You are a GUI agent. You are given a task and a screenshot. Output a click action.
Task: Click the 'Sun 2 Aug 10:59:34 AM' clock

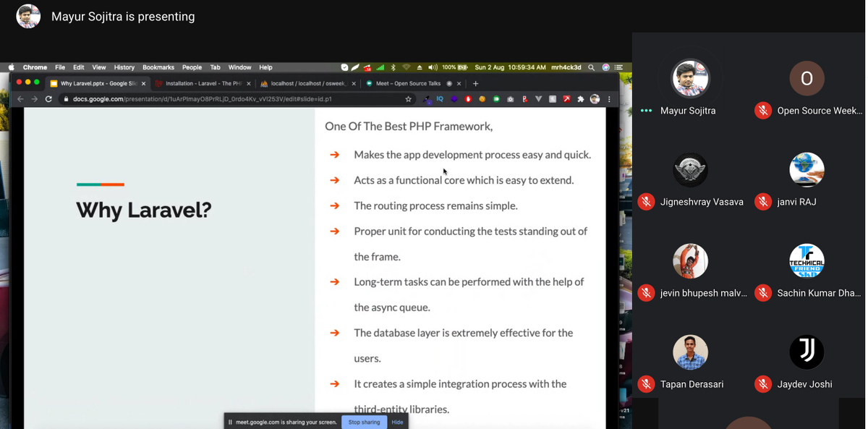point(510,67)
